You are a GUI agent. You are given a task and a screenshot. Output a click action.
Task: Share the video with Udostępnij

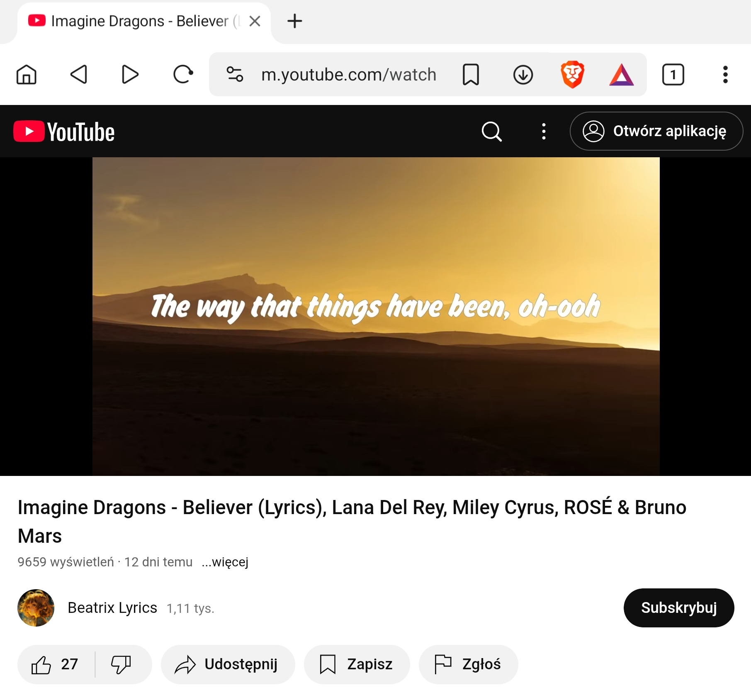click(x=227, y=664)
